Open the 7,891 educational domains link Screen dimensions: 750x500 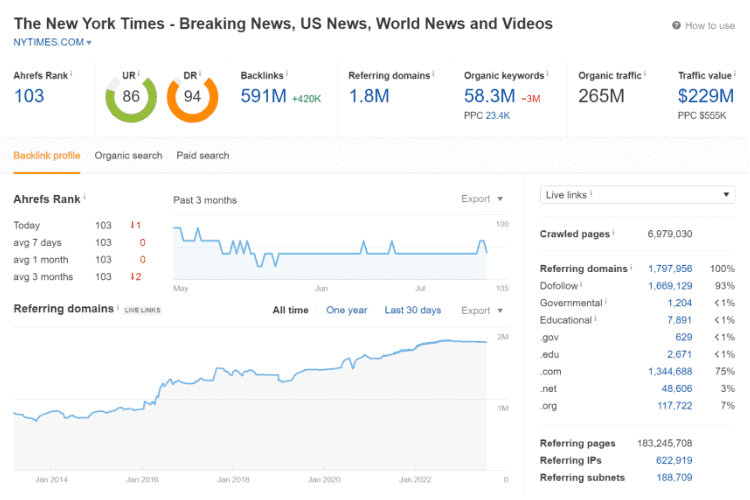pos(680,320)
